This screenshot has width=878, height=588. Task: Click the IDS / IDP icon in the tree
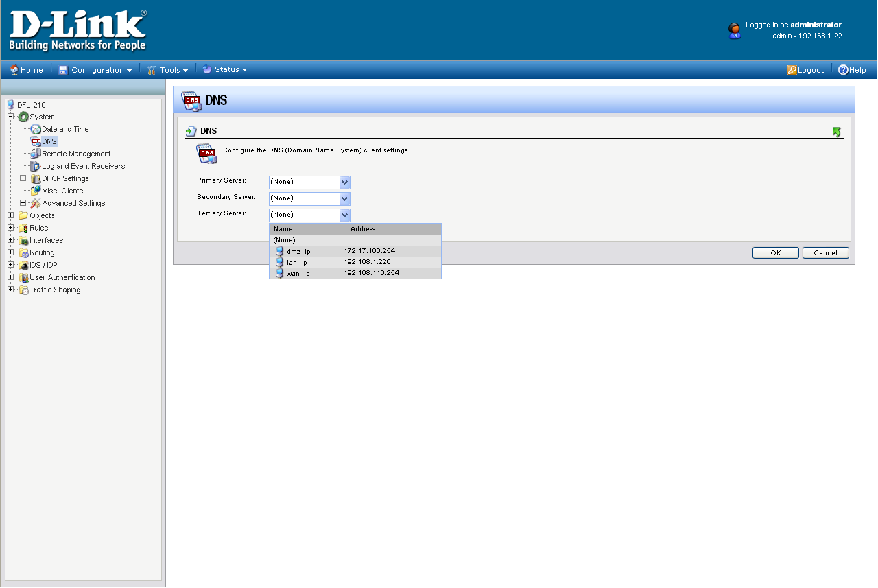pyautogui.click(x=23, y=265)
